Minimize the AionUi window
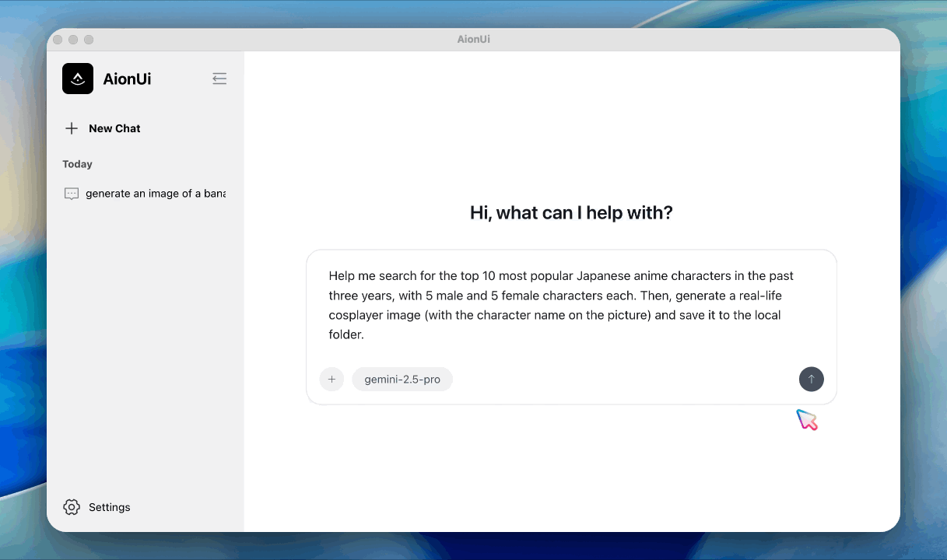Viewport: 947px width, 560px height. click(x=73, y=40)
